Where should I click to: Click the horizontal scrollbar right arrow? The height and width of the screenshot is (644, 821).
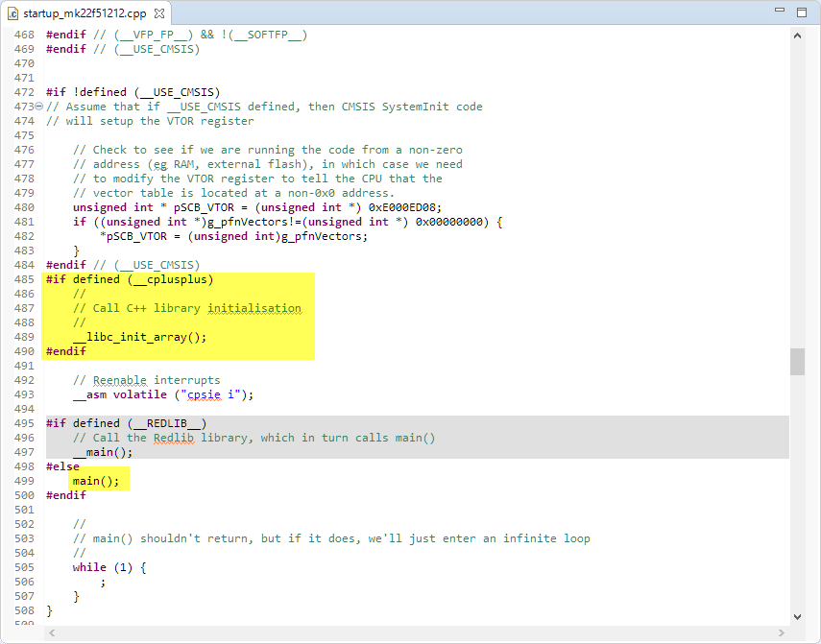click(782, 633)
